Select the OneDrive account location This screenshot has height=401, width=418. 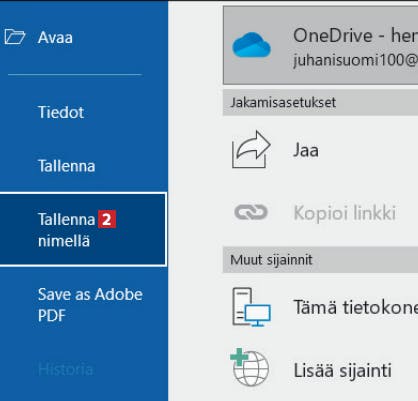320,45
